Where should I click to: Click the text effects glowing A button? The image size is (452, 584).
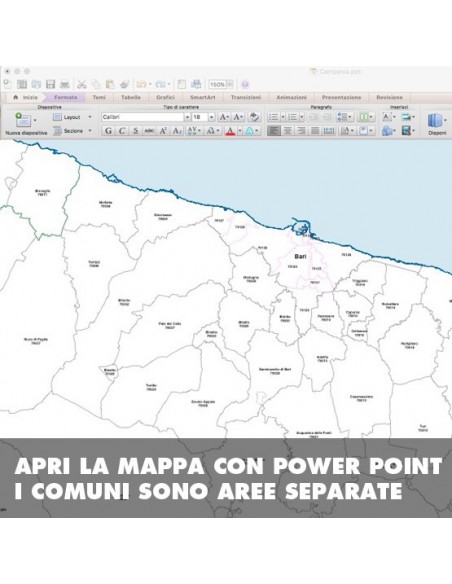coord(249,131)
